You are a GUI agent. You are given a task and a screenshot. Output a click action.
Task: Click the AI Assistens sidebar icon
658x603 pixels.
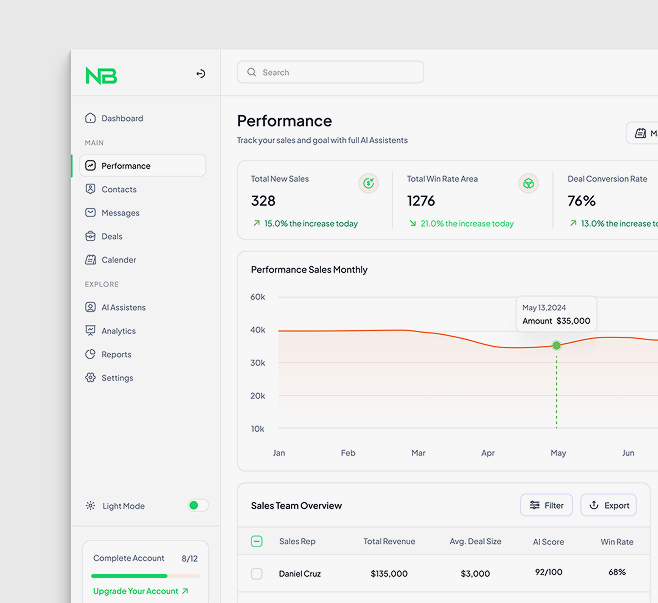click(x=91, y=307)
